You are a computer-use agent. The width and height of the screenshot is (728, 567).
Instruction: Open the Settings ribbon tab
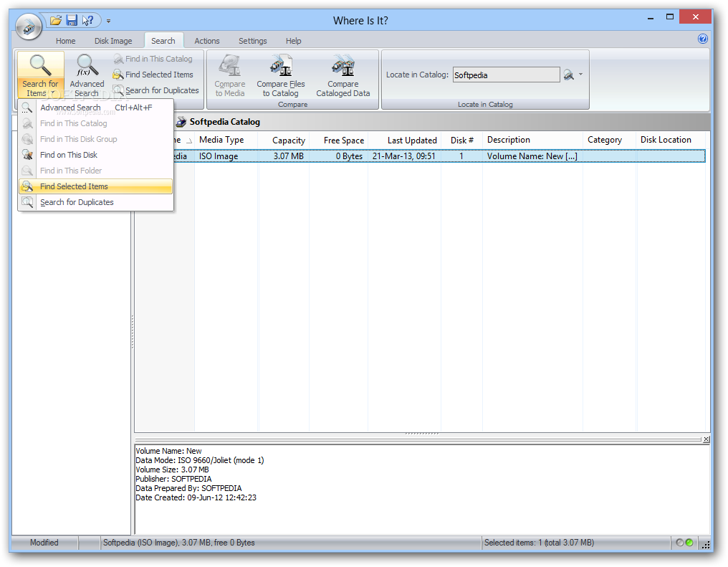(252, 41)
